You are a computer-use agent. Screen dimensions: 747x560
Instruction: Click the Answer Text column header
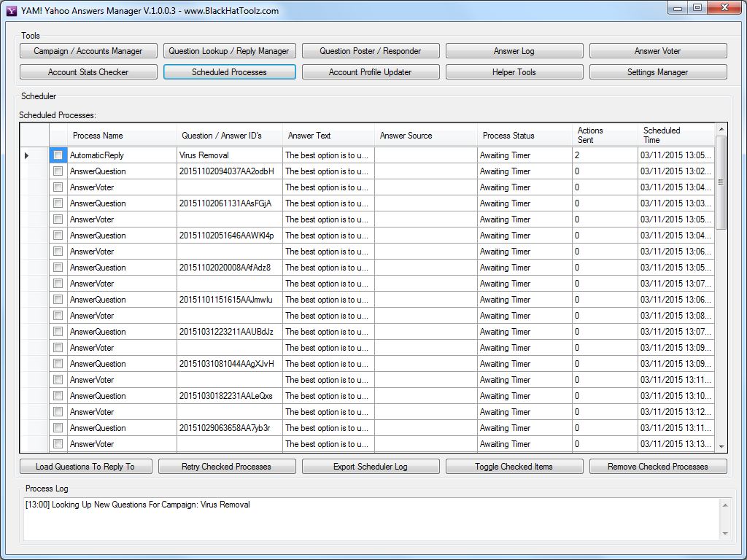(x=328, y=135)
